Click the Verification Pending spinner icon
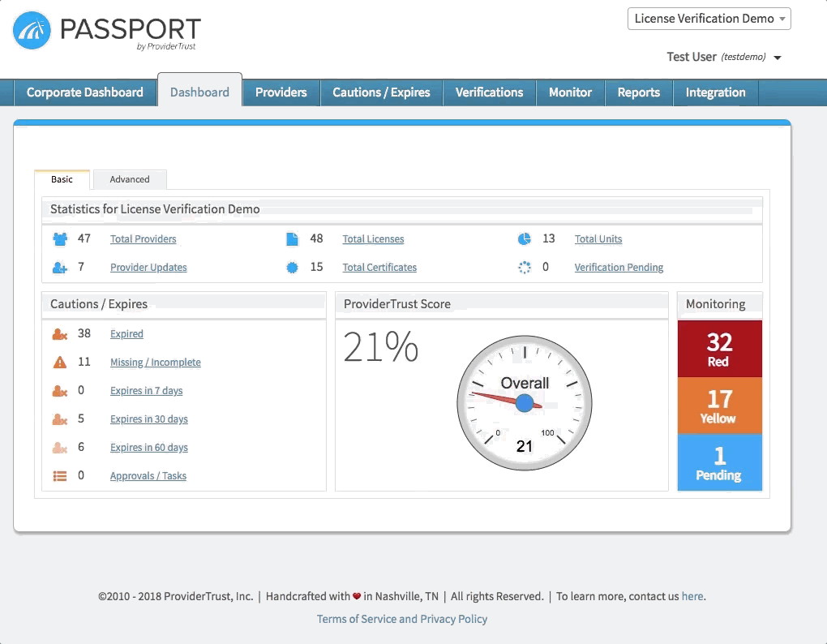827x644 pixels. point(525,268)
